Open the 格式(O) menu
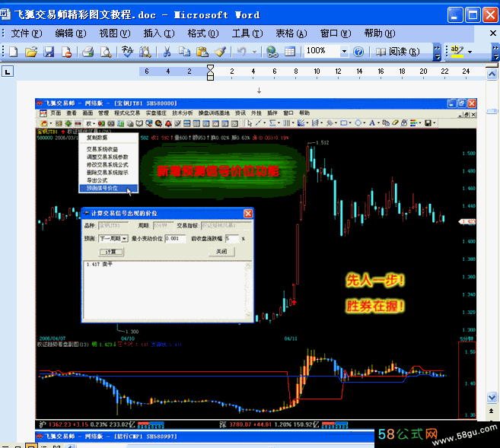 203,33
